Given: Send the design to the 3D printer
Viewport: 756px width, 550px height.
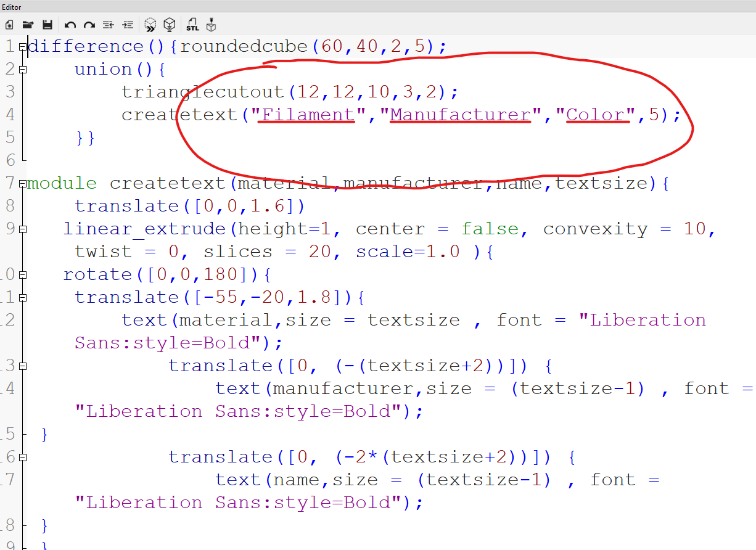Looking at the screenshot, I should (212, 25).
